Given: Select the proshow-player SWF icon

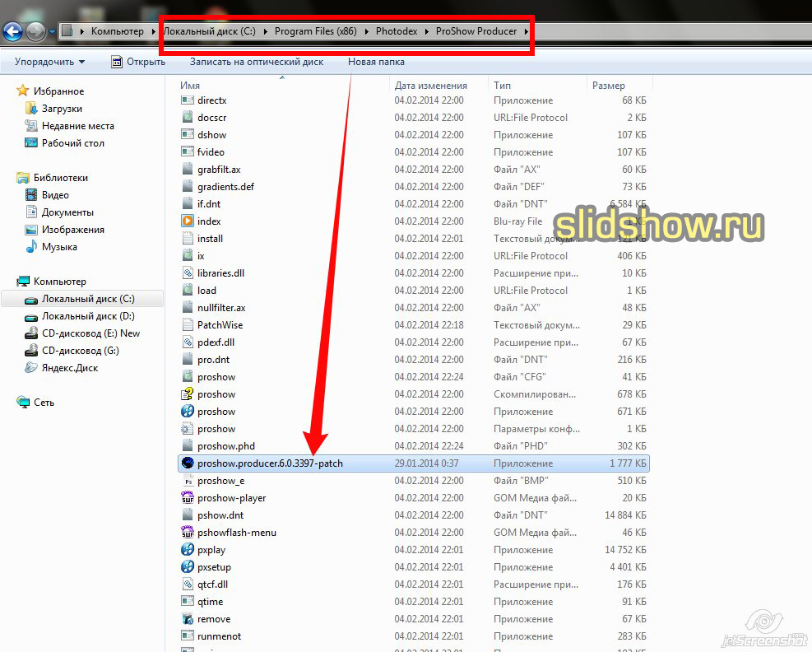Looking at the screenshot, I should [x=187, y=498].
